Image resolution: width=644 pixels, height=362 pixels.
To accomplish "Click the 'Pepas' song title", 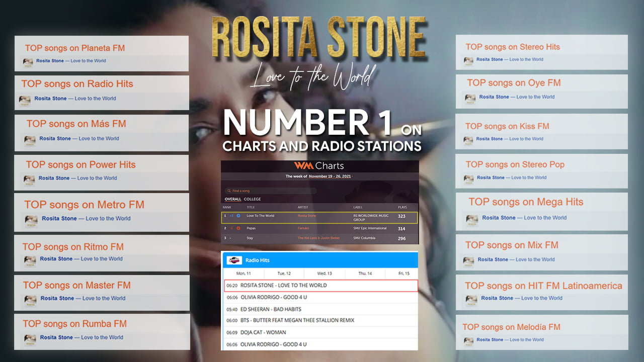I will point(252,228).
